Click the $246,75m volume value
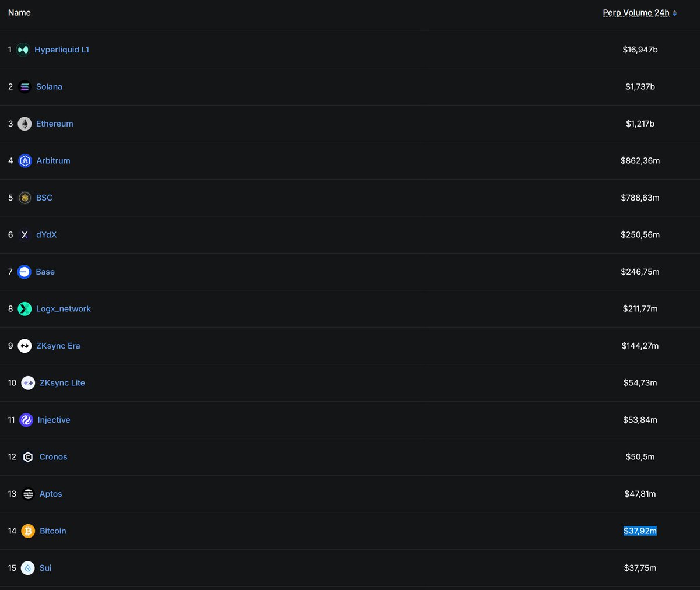 pyautogui.click(x=640, y=272)
